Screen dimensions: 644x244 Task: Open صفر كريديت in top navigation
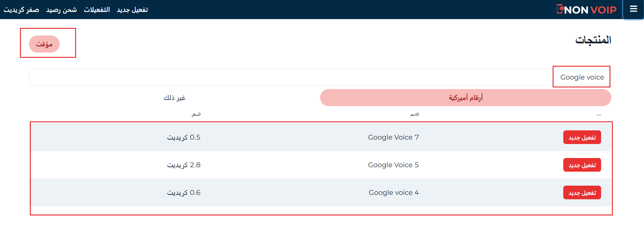[21, 10]
